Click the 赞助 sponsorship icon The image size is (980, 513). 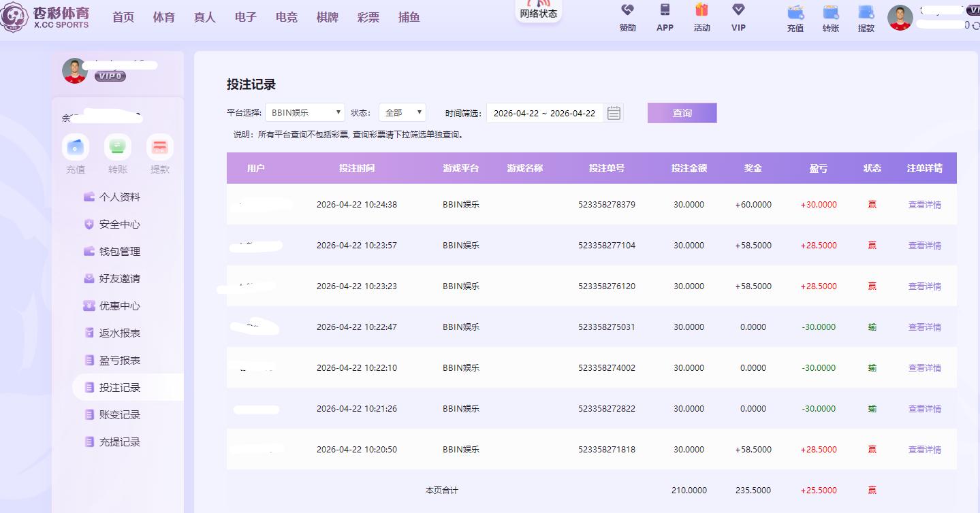[627, 11]
